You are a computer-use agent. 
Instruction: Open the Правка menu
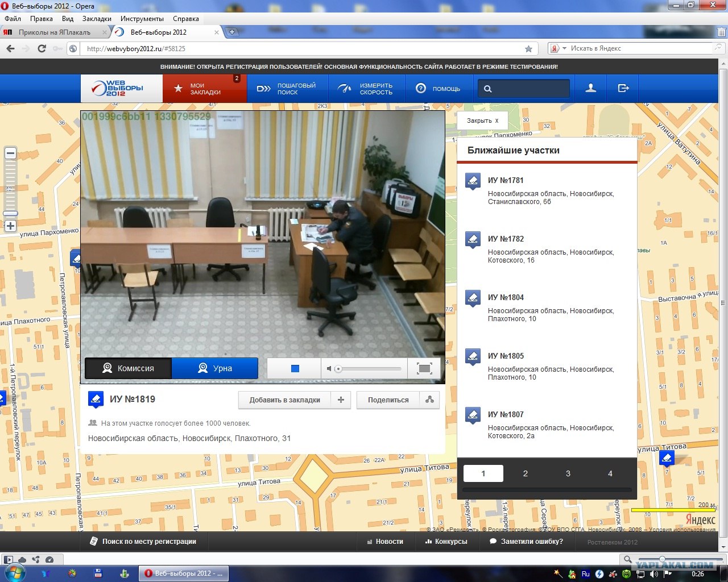coord(42,19)
